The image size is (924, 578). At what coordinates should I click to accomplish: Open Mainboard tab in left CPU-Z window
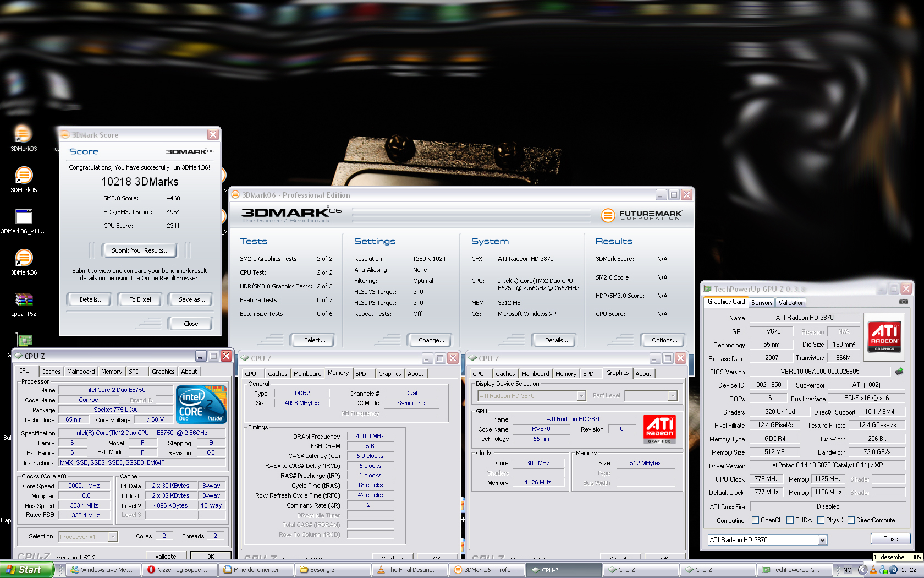[x=81, y=372]
